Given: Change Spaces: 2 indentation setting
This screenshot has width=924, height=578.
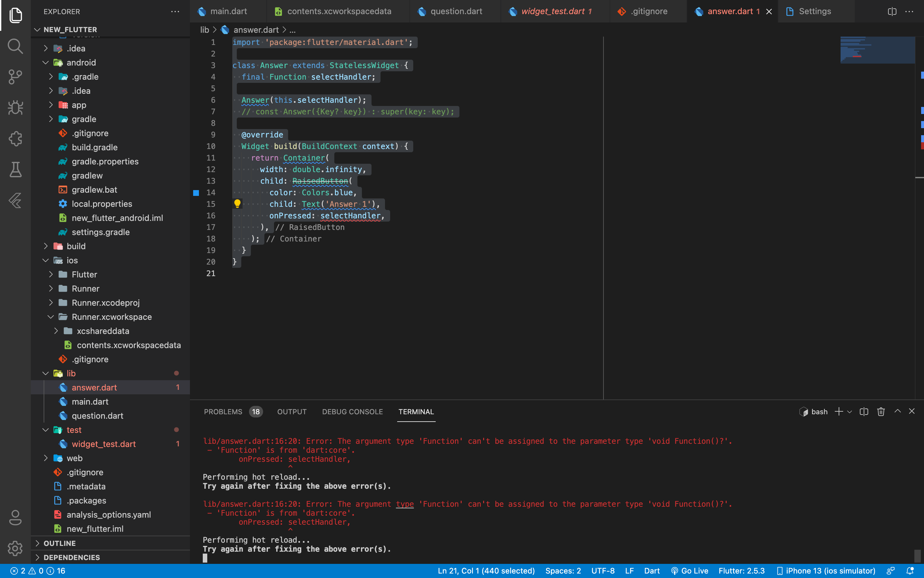Looking at the screenshot, I should point(563,571).
